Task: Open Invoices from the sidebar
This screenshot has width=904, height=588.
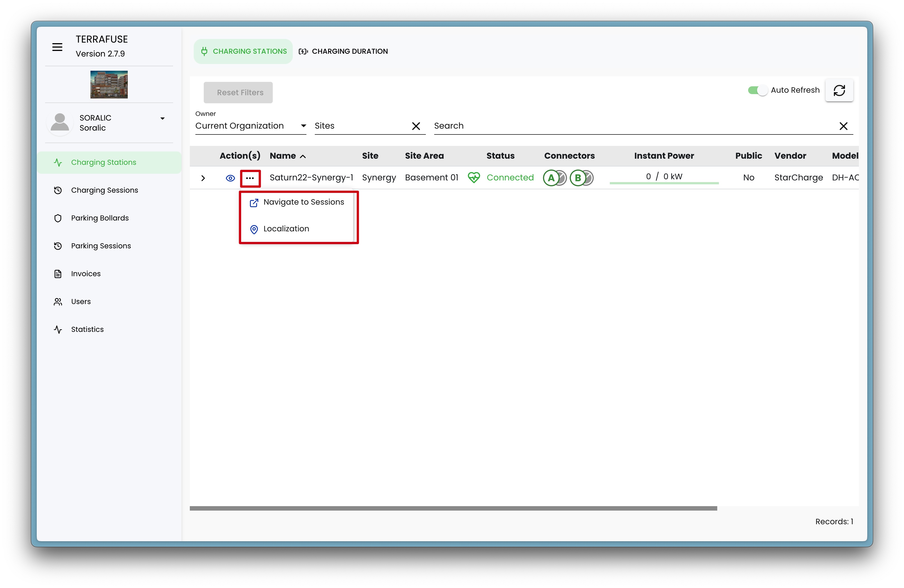Action: [x=86, y=273]
